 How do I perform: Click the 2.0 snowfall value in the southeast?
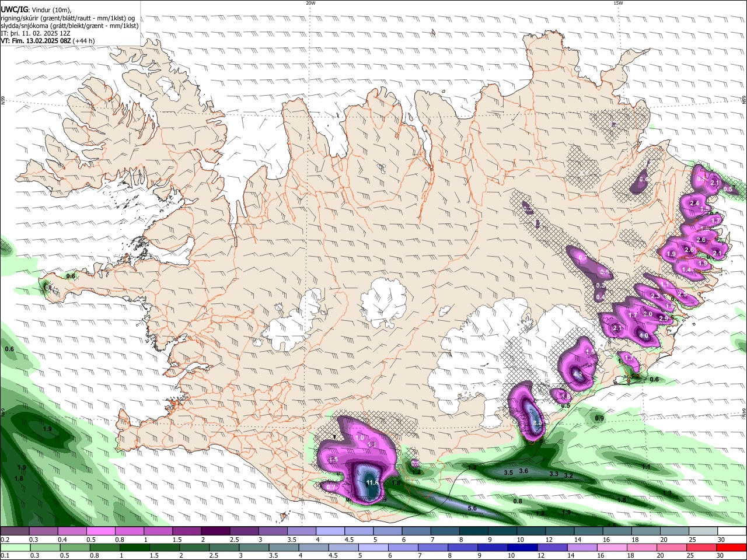tap(647, 314)
